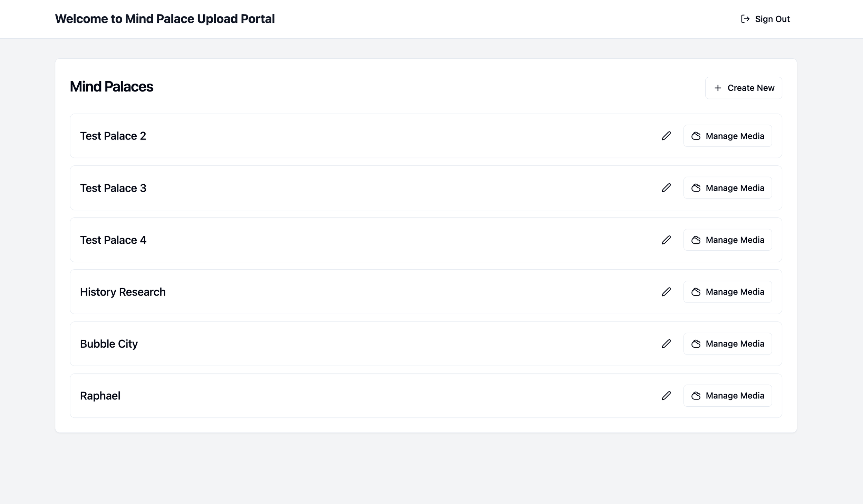The width and height of the screenshot is (863, 504).
Task: Select the History Research palace row
Action: pos(123,292)
